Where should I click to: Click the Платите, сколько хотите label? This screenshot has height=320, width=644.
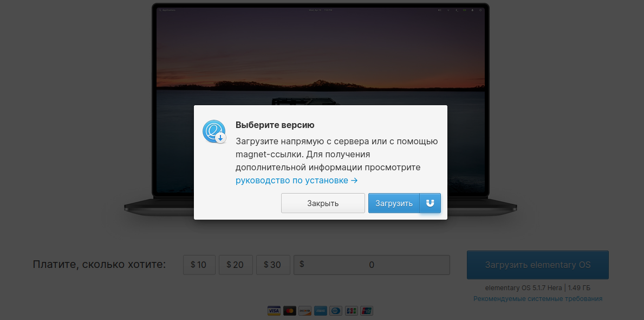[100, 264]
